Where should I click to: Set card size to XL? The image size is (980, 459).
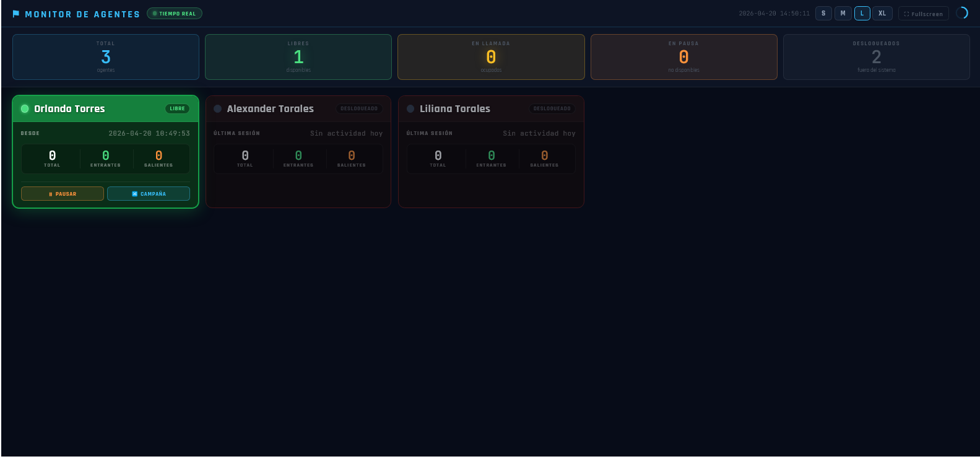tap(882, 14)
